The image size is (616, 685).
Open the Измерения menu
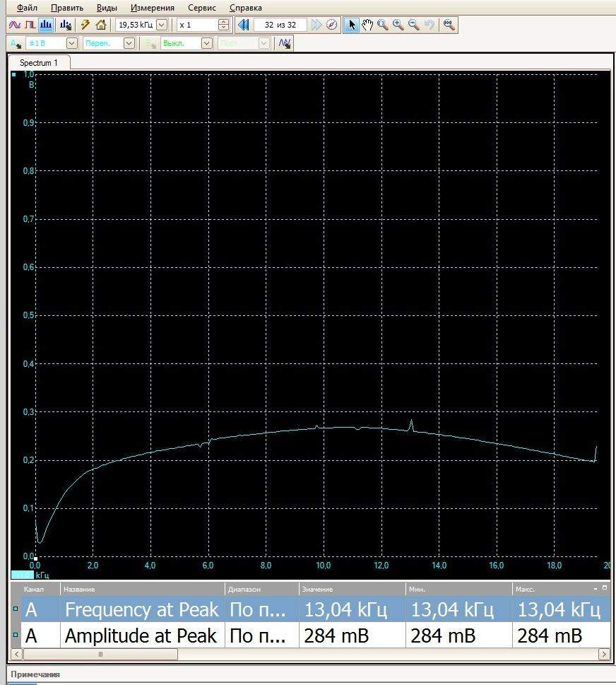click(x=152, y=8)
